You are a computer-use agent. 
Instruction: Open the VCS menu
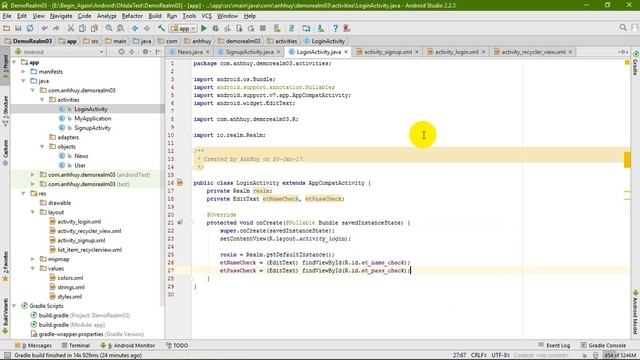click(x=207, y=16)
